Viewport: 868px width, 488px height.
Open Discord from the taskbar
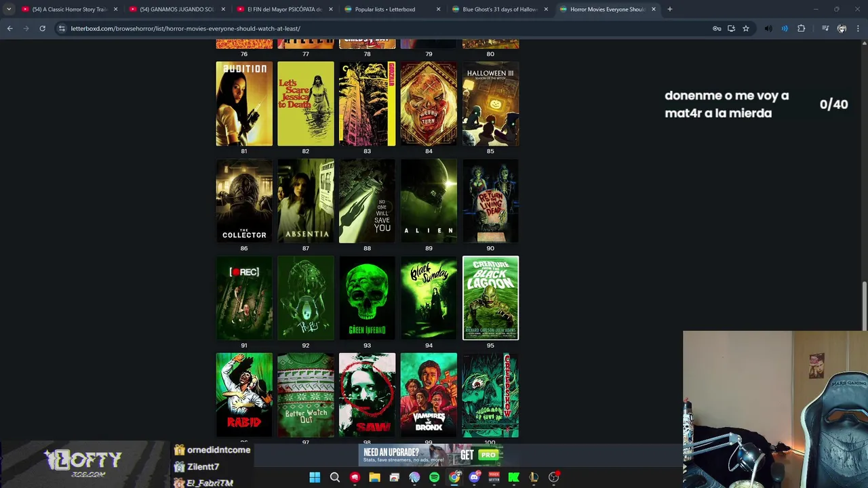(474, 477)
